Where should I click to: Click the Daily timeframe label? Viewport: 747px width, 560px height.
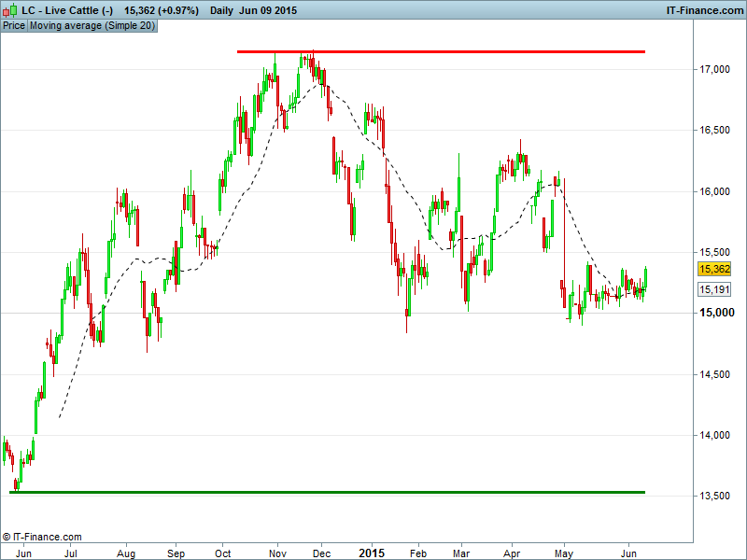click(x=222, y=9)
